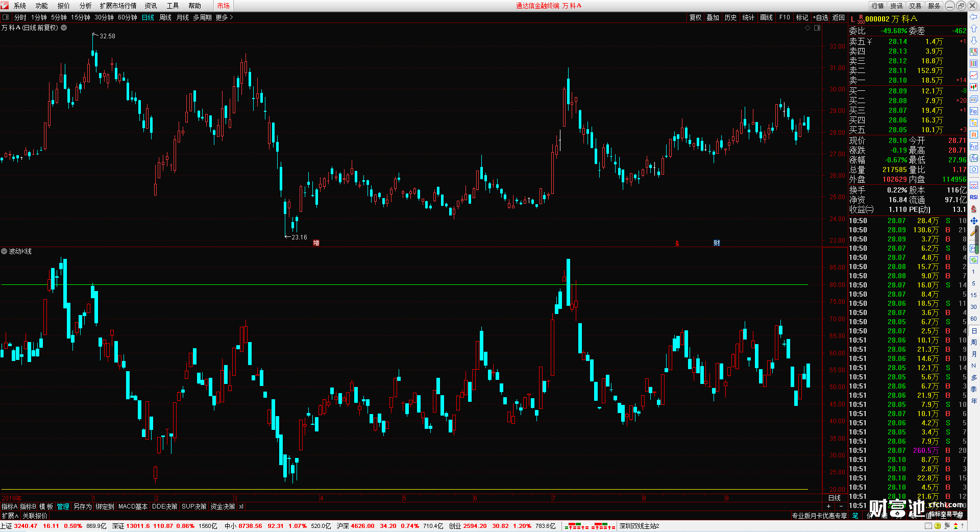Screen dimensions: 980x532
Task: Select the DDE决策 indicator tab
Action: click(x=164, y=506)
